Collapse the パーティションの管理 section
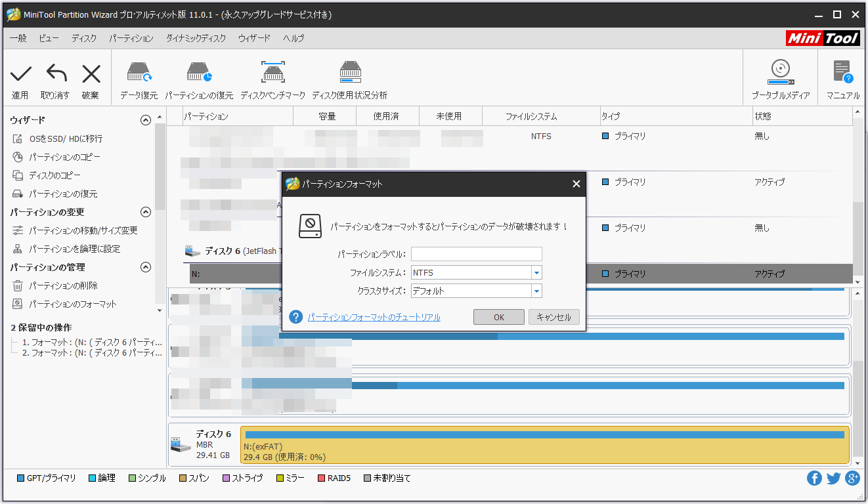The width and height of the screenshot is (868, 504). pyautogui.click(x=146, y=267)
